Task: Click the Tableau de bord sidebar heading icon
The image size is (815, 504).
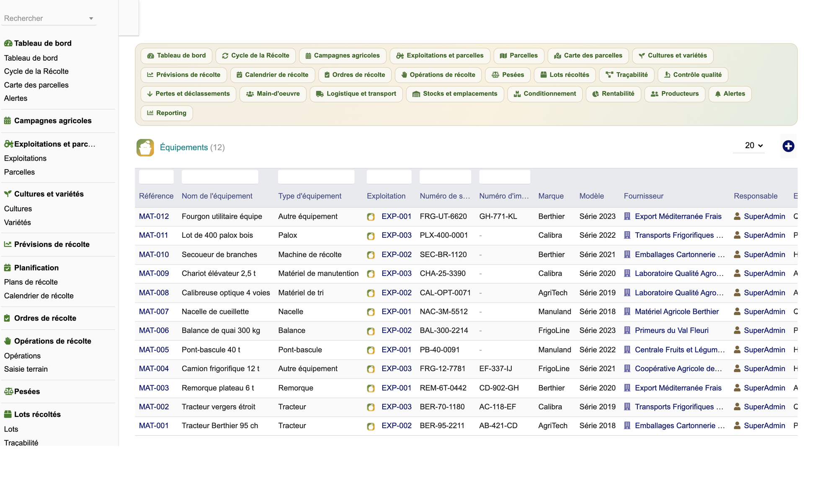Action: tap(8, 43)
